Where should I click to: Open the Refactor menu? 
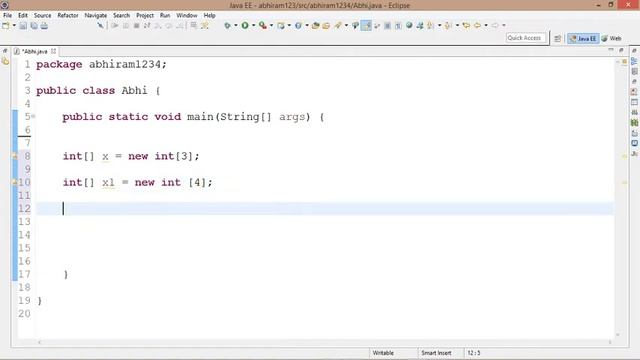(x=68, y=15)
